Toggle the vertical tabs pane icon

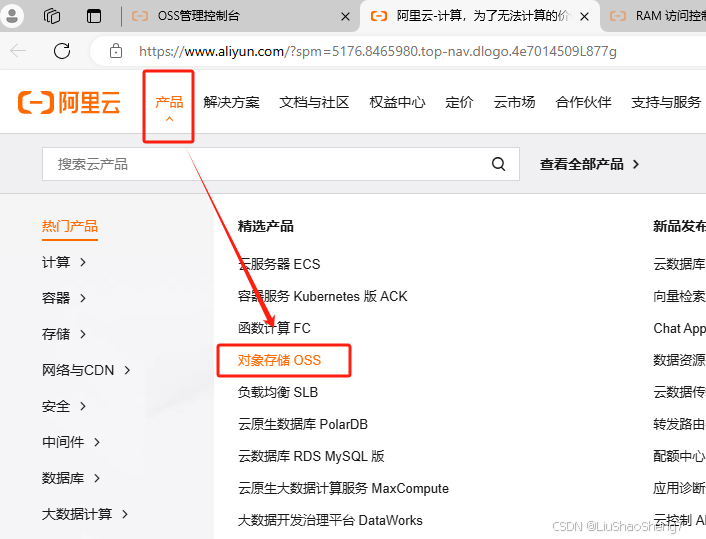click(94, 16)
